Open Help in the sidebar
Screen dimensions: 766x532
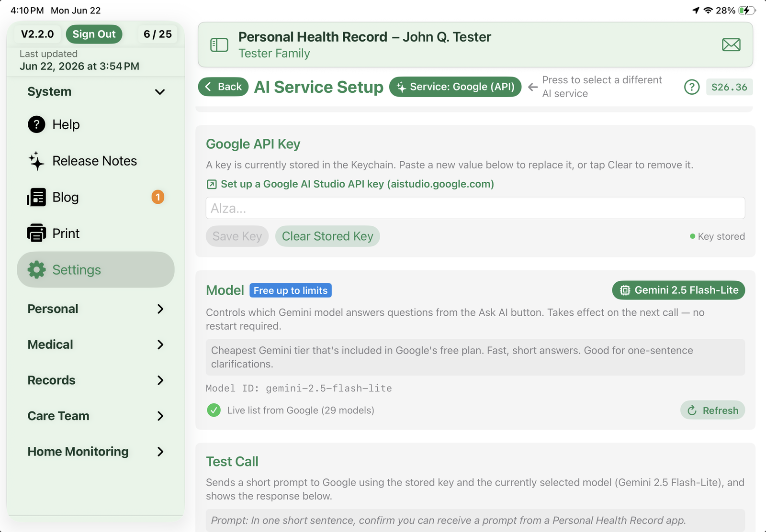96,124
